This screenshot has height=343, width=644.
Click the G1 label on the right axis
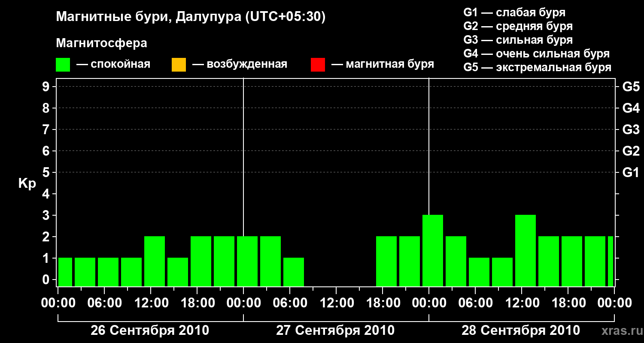pyautogui.click(x=631, y=172)
